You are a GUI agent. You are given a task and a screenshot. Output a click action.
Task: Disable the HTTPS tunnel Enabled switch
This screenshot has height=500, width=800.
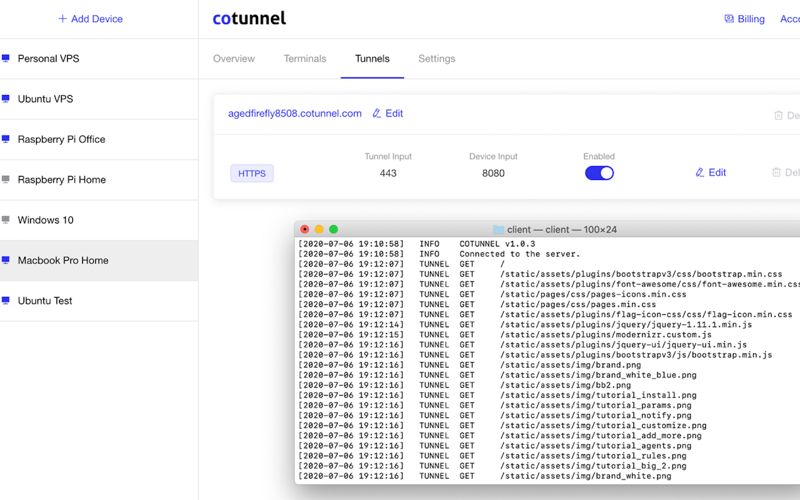tap(599, 173)
